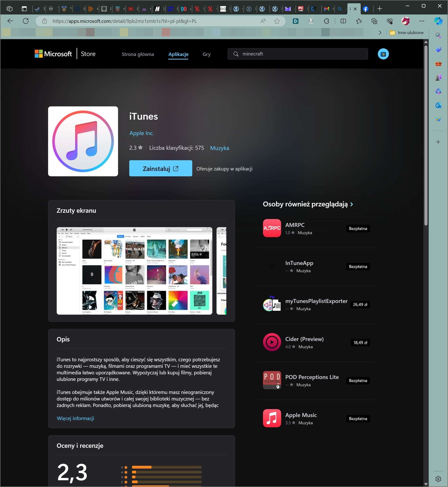Open the Read aloud icon in address bar
Viewport: 448px width, 487px height.
[263, 21]
